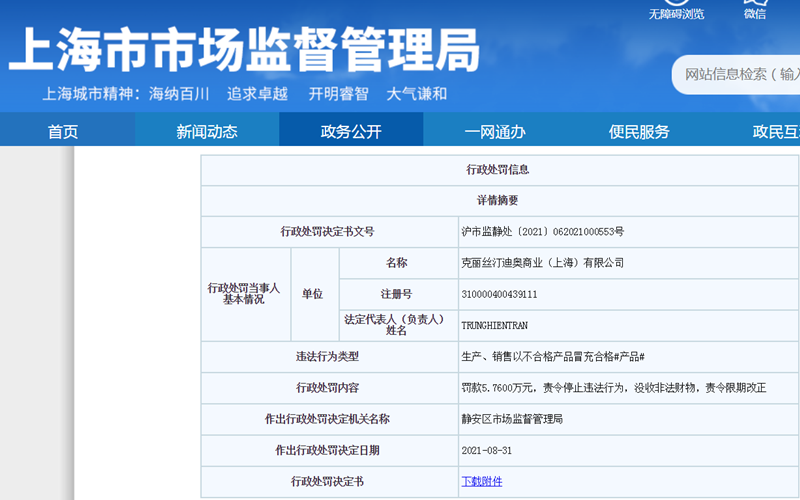This screenshot has width=800, height=500.
Task: Open the 新闻动态 menu
Action: (x=207, y=132)
